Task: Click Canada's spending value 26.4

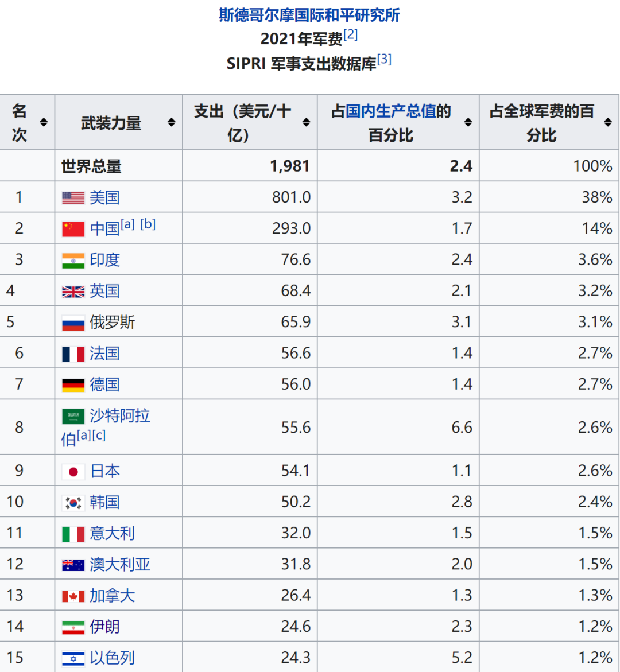Action: (296, 596)
